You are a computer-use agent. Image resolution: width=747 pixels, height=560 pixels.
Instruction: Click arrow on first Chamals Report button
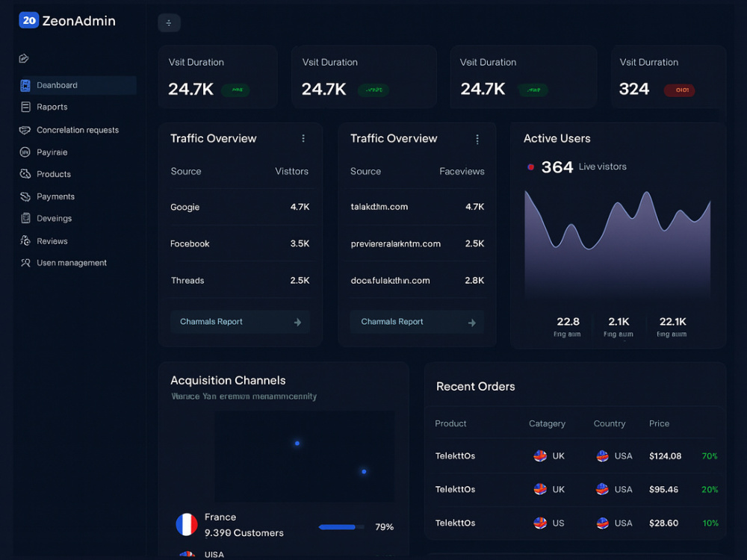tap(297, 323)
